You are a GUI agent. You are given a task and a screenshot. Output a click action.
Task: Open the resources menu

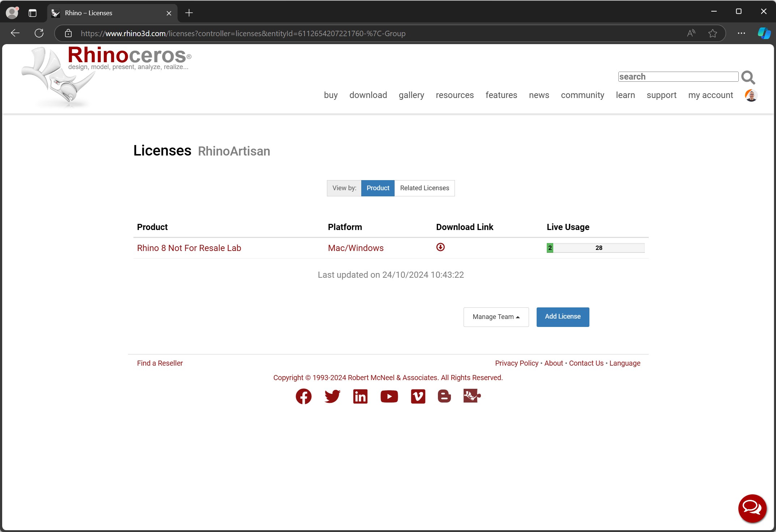[x=455, y=95]
